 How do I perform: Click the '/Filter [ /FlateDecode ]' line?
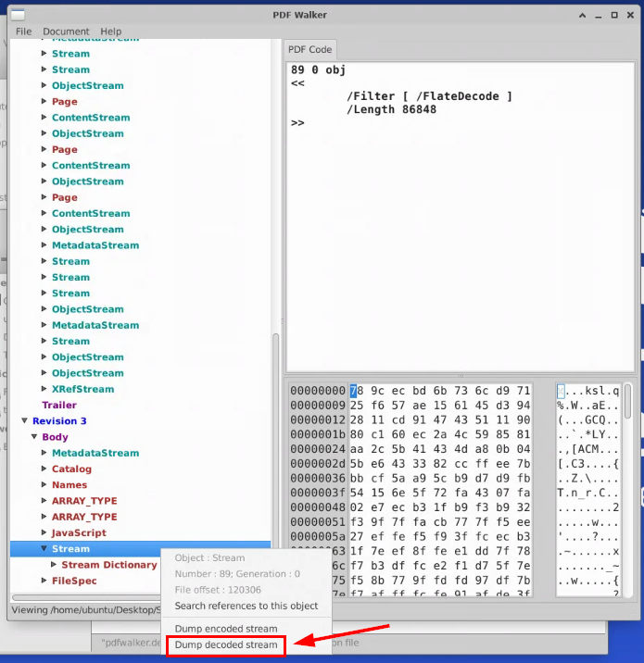[429, 96]
